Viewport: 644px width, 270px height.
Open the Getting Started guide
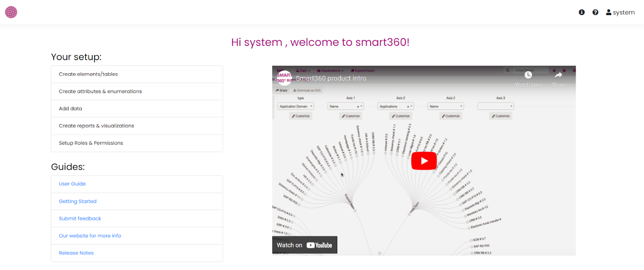pyautogui.click(x=78, y=201)
